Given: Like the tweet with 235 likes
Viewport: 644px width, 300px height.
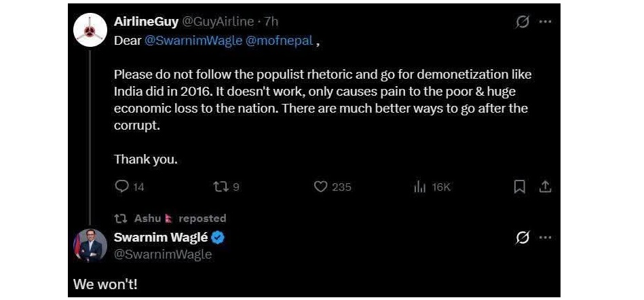Looking at the screenshot, I should pos(321,187).
